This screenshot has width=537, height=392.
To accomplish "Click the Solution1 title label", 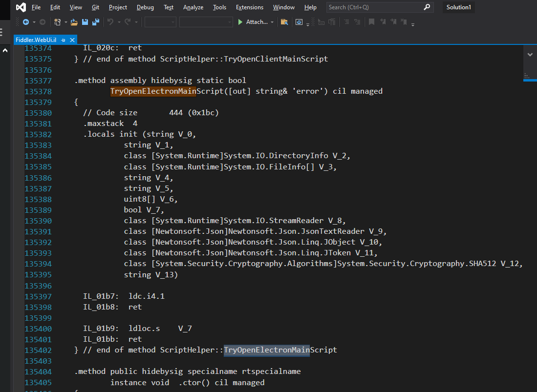I will (458, 7).
